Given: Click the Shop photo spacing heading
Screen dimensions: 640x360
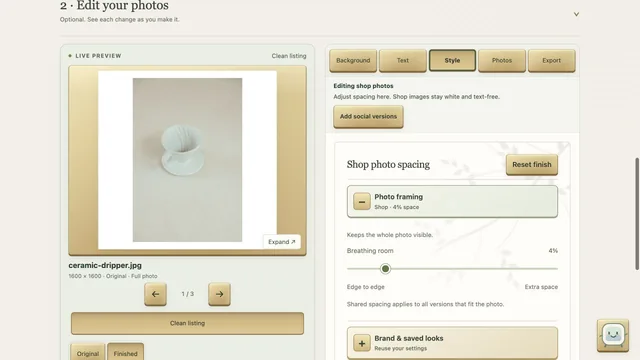Looking at the screenshot, I should [388, 164].
